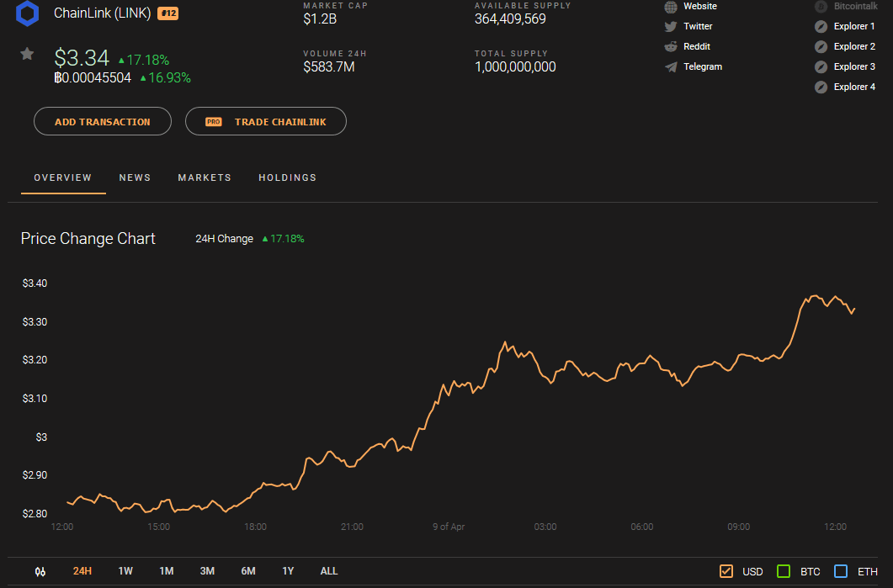893x588 pixels.
Task: Click the 09:00 time axis label
Action: [x=739, y=527]
